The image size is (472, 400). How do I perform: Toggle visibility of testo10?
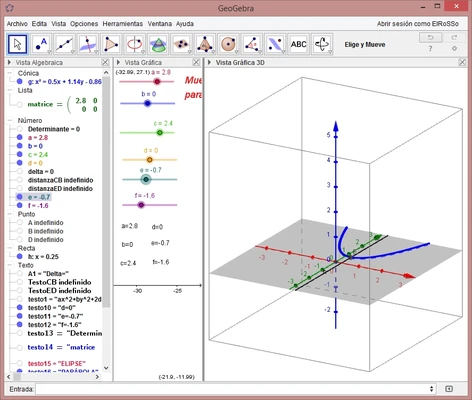(x=20, y=307)
